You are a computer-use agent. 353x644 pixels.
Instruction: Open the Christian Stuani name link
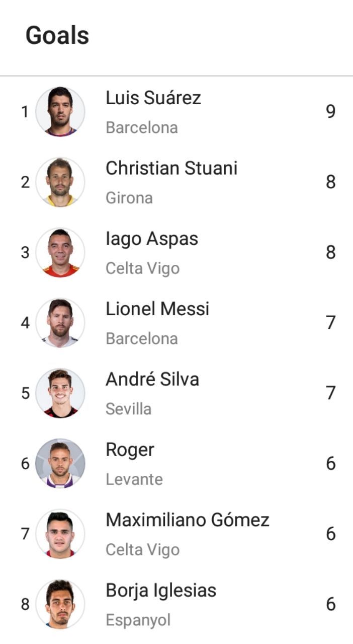pyautogui.click(x=171, y=168)
